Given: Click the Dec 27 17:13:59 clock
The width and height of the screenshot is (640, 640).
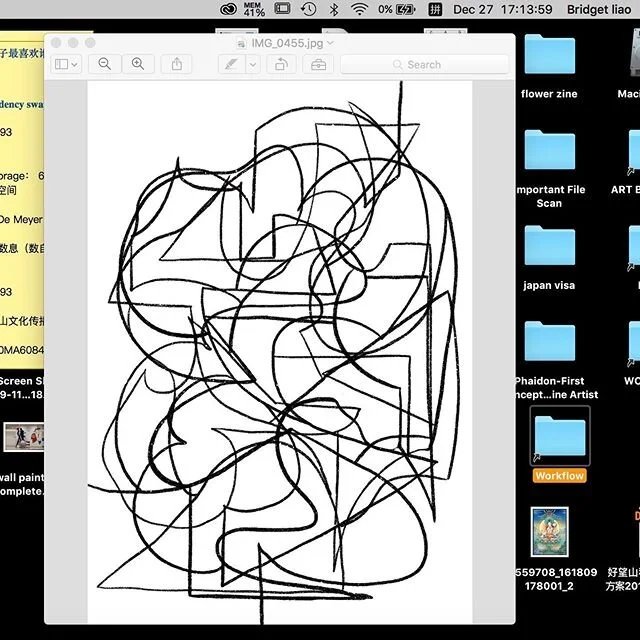Looking at the screenshot, I should pyautogui.click(x=502, y=9).
